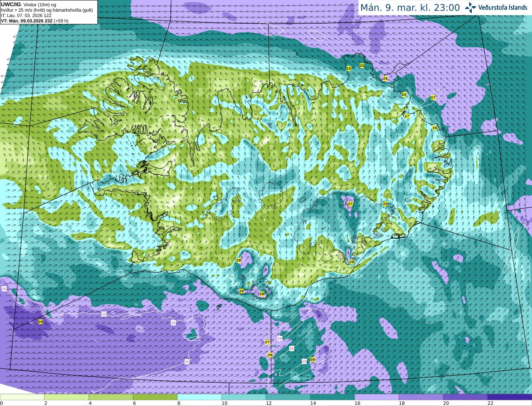The image size is (532, 406).
Task: Click the 2 tick label on color scale
Action: (x=46, y=403)
